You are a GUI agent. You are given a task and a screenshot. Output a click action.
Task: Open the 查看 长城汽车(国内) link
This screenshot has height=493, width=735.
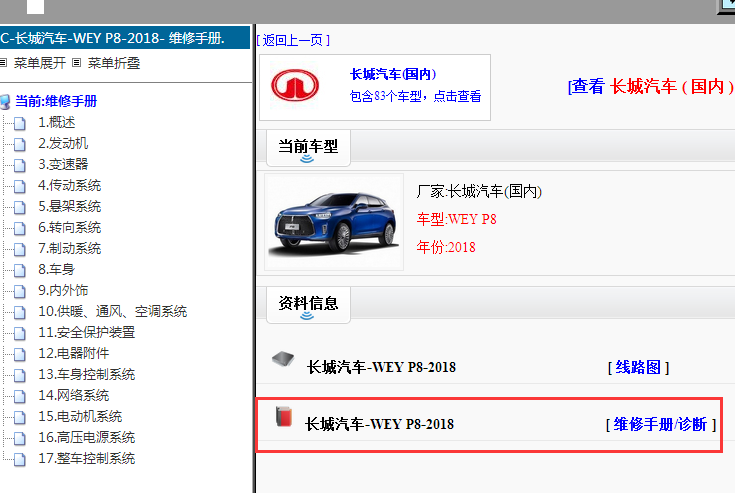click(651, 86)
